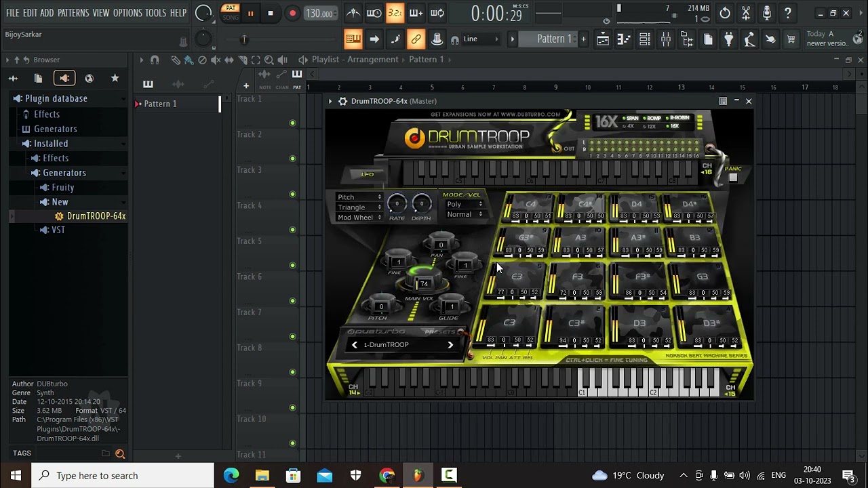
Task: Open the OPTIONS menu
Action: point(127,13)
